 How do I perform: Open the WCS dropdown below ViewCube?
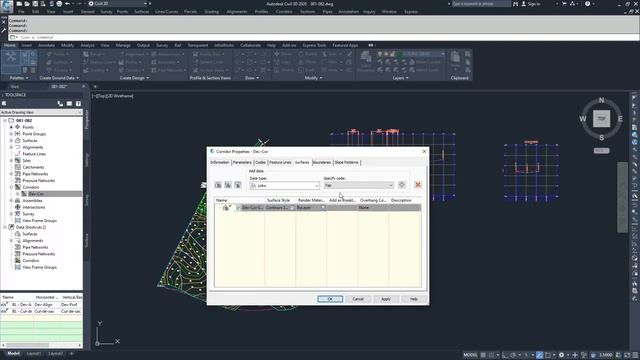tap(601, 151)
